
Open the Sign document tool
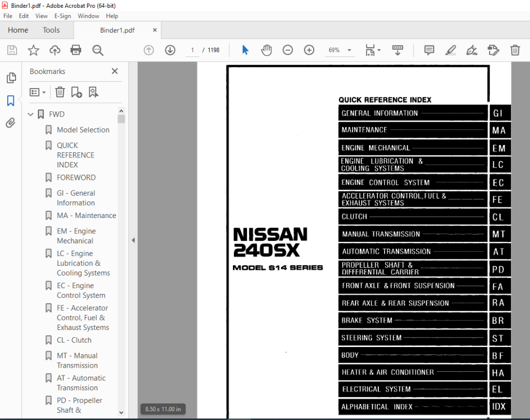point(472,50)
